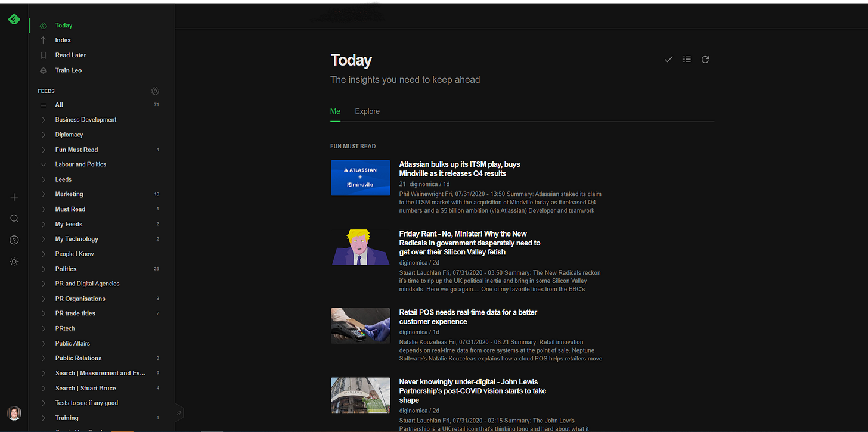Open the Friday Rant No, Minister article

[x=470, y=243]
